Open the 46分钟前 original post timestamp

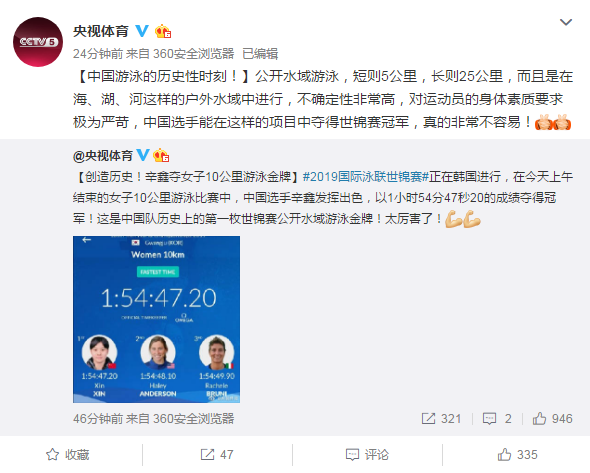[98, 418]
